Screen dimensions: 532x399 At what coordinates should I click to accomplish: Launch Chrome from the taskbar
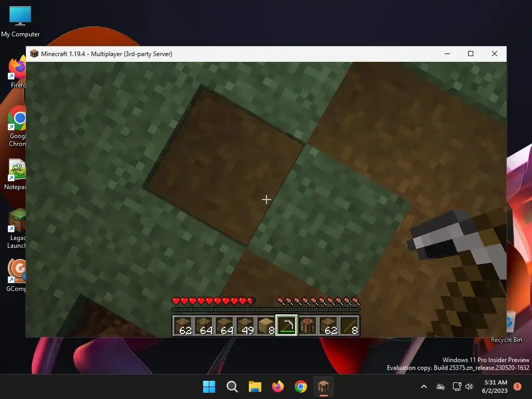click(x=301, y=387)
